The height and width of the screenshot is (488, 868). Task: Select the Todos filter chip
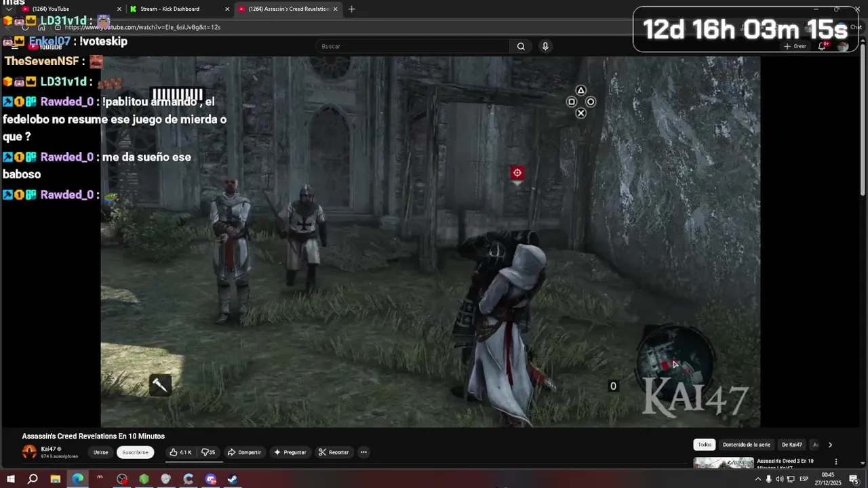705,445
